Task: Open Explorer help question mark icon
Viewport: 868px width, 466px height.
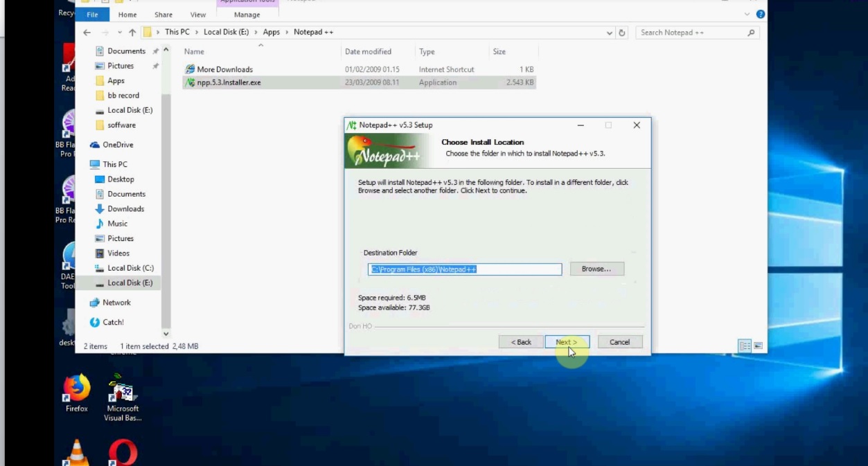Action: pyautogui.click(x=761, y=14)
